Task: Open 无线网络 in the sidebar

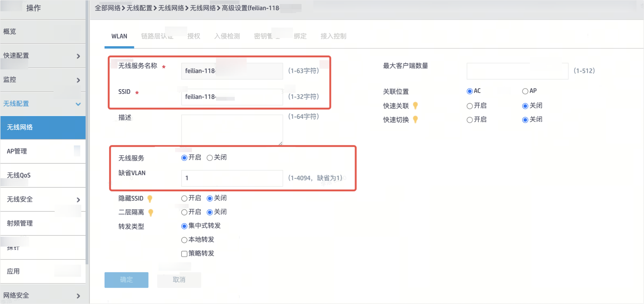Action: 43,128
